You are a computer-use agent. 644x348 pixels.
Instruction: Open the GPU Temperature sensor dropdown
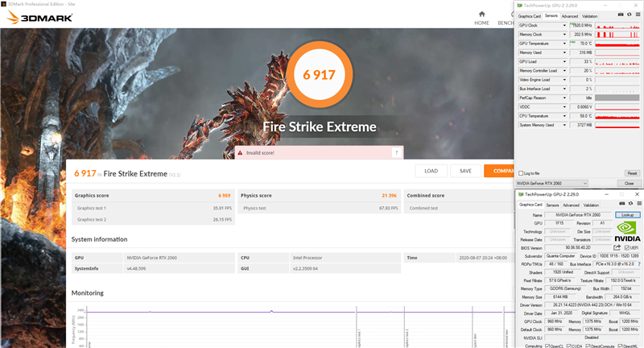point(564,43)
